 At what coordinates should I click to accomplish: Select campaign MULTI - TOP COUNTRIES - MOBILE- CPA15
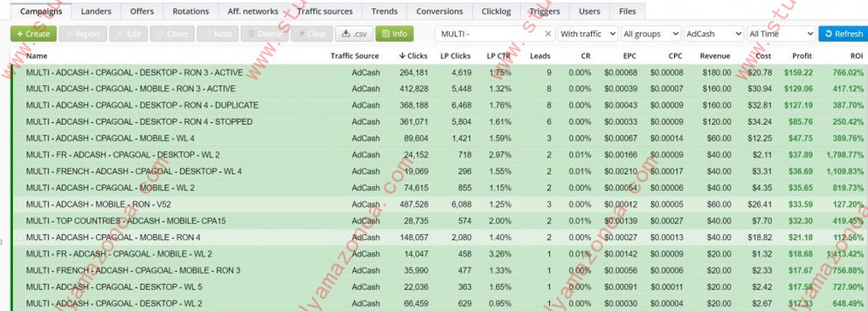[x=126, y=221]
